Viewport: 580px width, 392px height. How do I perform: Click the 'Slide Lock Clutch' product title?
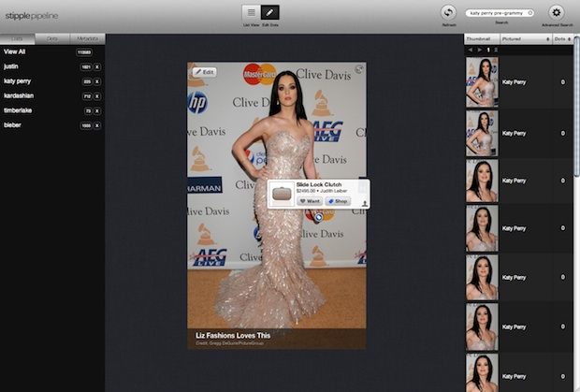pos(318,184)
